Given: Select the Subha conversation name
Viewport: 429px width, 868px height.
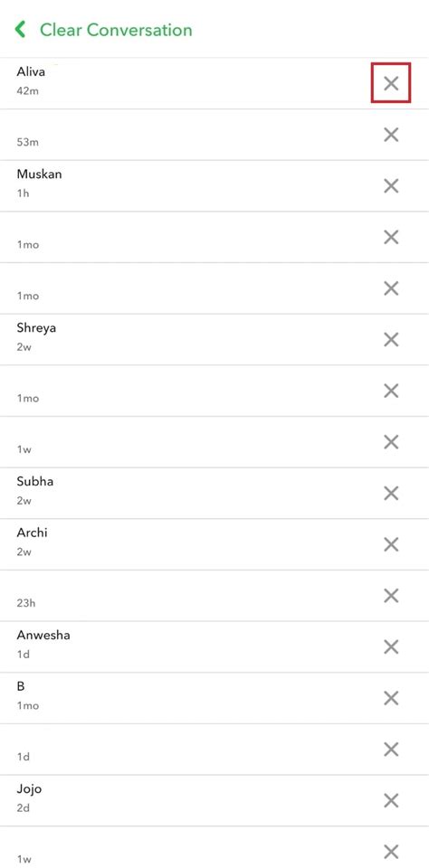Looking at the screenshot, I should (35, 482).
